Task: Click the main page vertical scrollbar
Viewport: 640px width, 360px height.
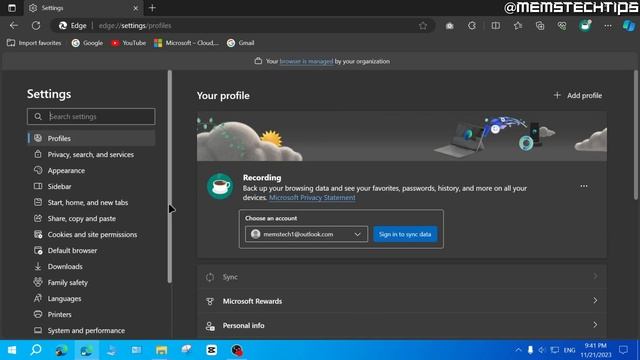Action: [x=636, y=135]
